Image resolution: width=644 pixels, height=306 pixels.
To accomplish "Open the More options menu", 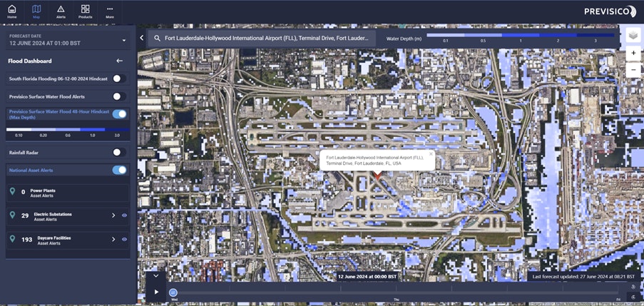I will [110, 11].
